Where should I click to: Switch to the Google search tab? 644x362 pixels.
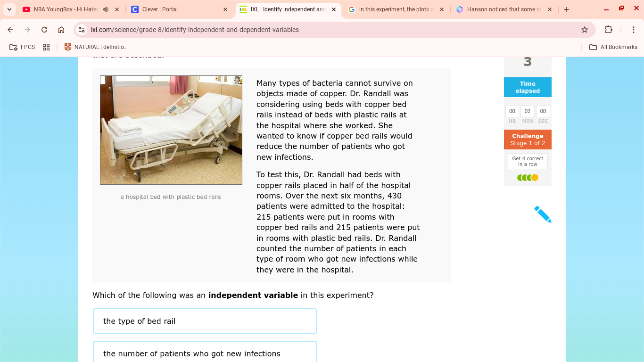396,9
